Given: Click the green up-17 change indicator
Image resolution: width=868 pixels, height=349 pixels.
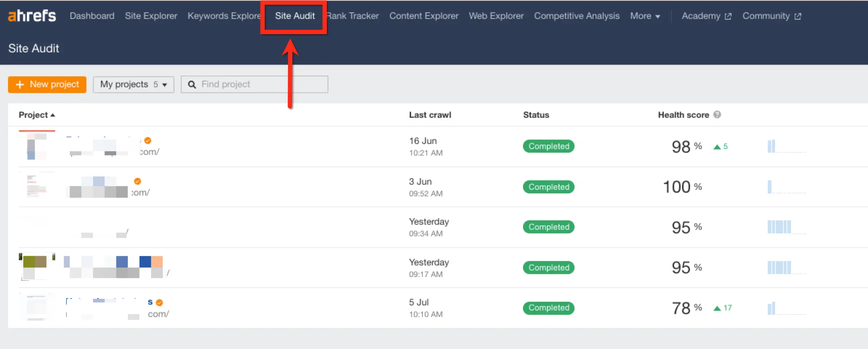Looking at the screenshot, I should pos(722,308).
